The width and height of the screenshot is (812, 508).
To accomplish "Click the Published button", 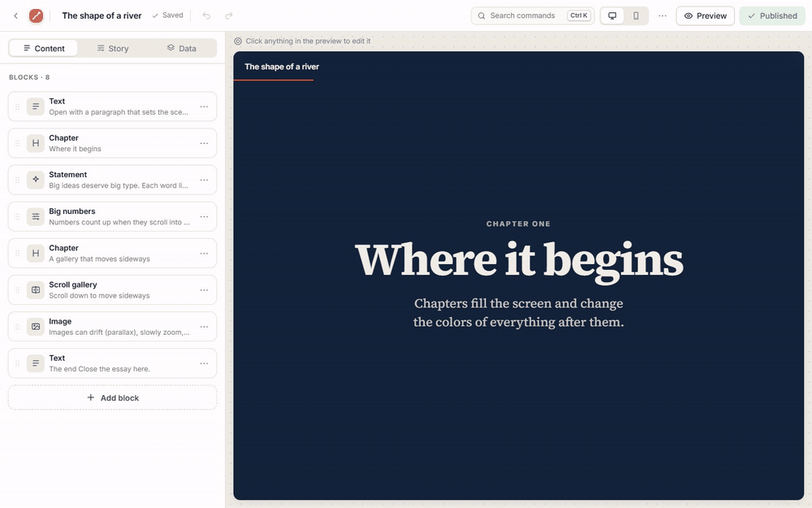I will (772, 15).
